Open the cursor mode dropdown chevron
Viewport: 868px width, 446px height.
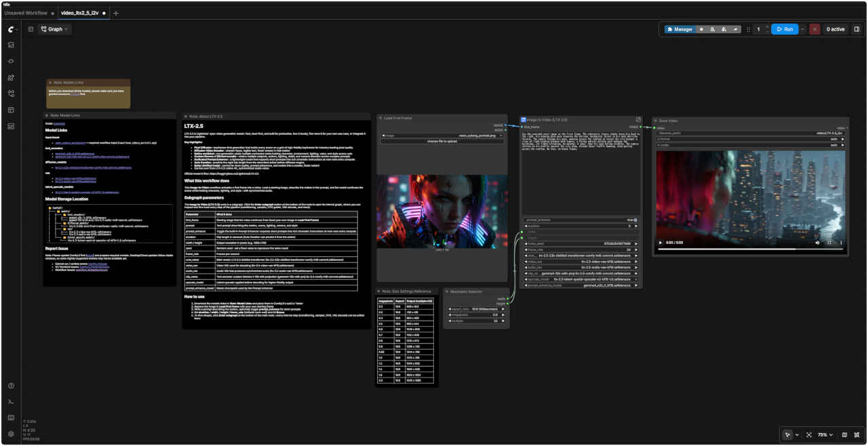tap(797, 434)
